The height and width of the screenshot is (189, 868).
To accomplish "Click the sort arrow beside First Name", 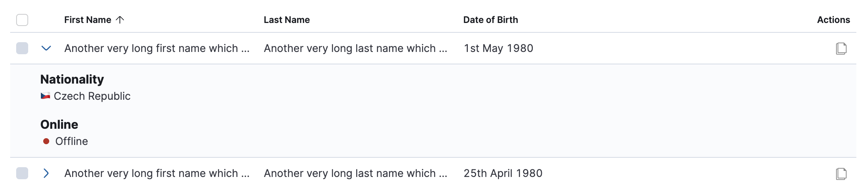I will pyautogui.click(x=120, y=20).
